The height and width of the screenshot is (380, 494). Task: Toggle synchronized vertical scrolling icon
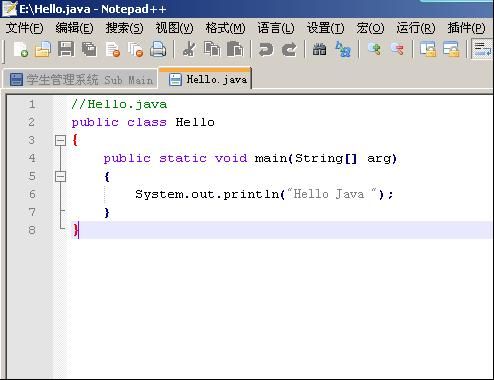(428, 49)
